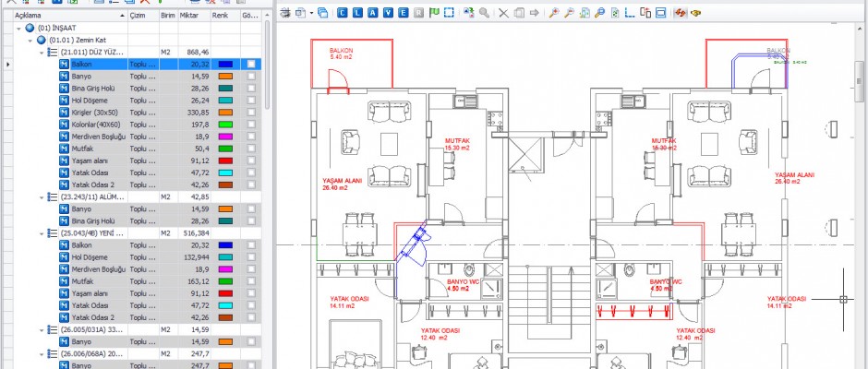
Task: Click the dashed selection rectangle tool
Action: pos(448,13)
